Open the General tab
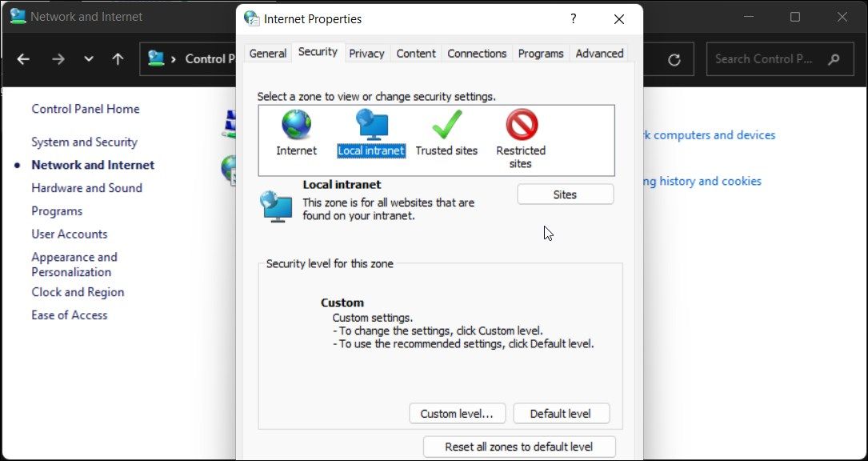 [x=267, y=53]
